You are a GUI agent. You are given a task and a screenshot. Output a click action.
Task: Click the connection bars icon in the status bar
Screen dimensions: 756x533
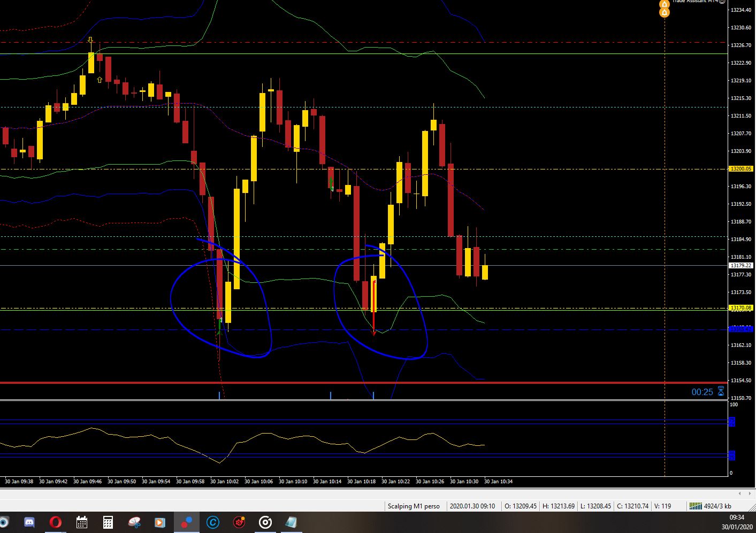coord(696,506)
